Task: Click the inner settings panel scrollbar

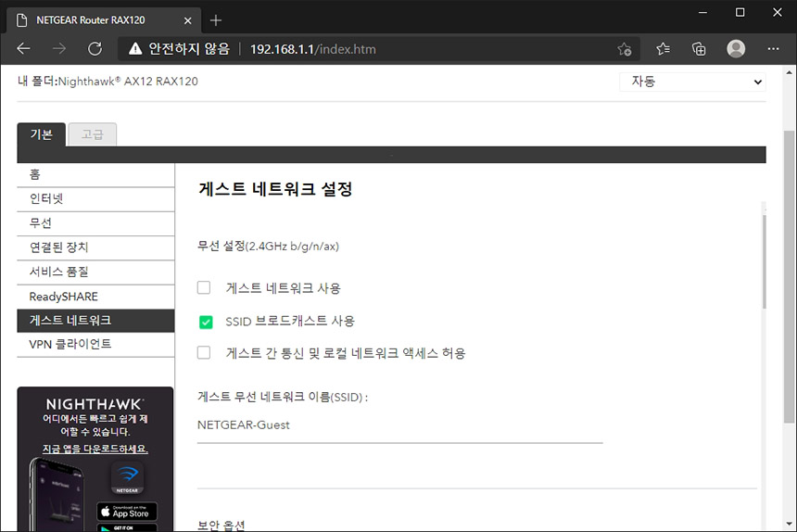Action: tap(764, 261)
